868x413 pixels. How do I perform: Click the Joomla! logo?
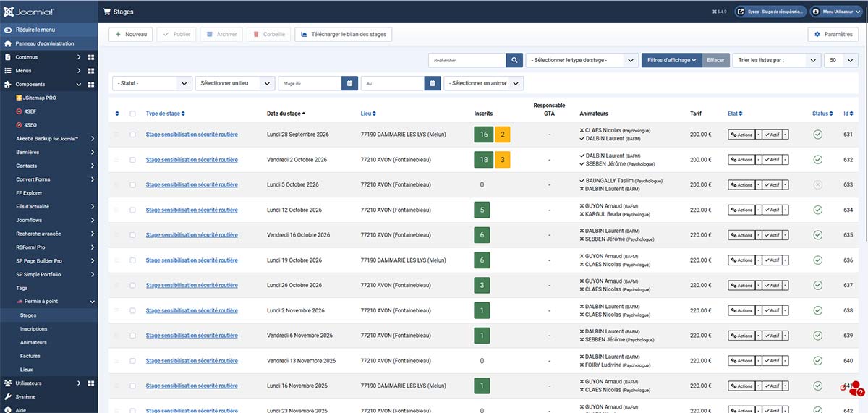28,12
